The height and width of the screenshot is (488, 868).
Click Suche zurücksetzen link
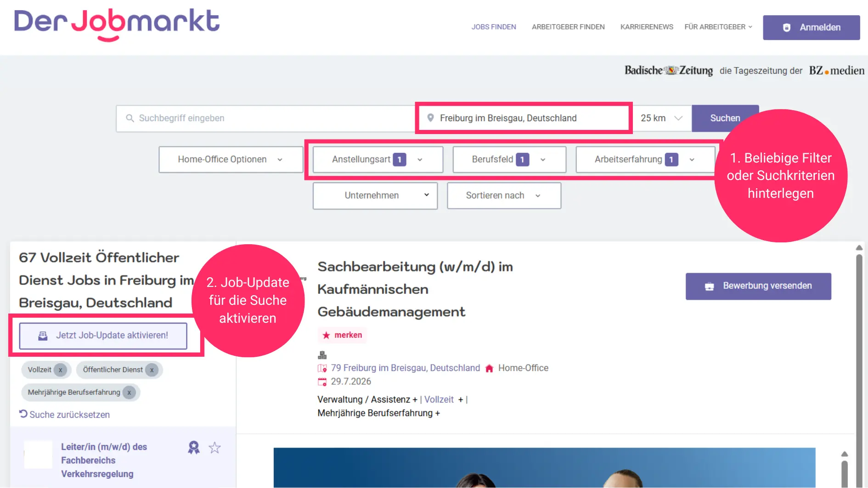[x=65, y=415]
